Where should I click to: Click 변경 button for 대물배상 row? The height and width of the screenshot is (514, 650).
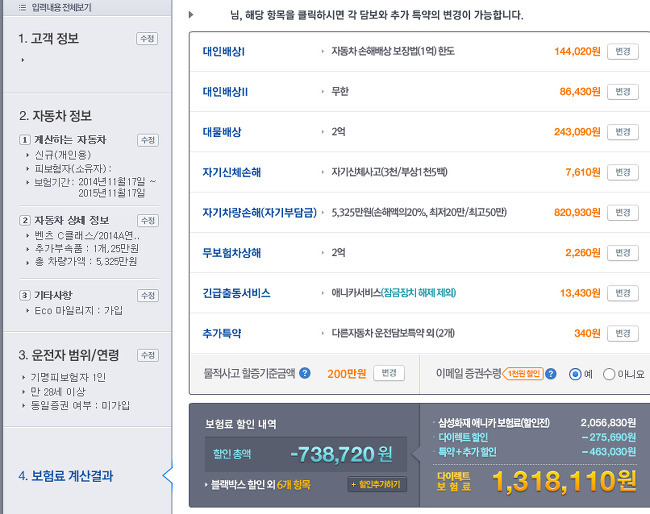[x=623, y=132]
